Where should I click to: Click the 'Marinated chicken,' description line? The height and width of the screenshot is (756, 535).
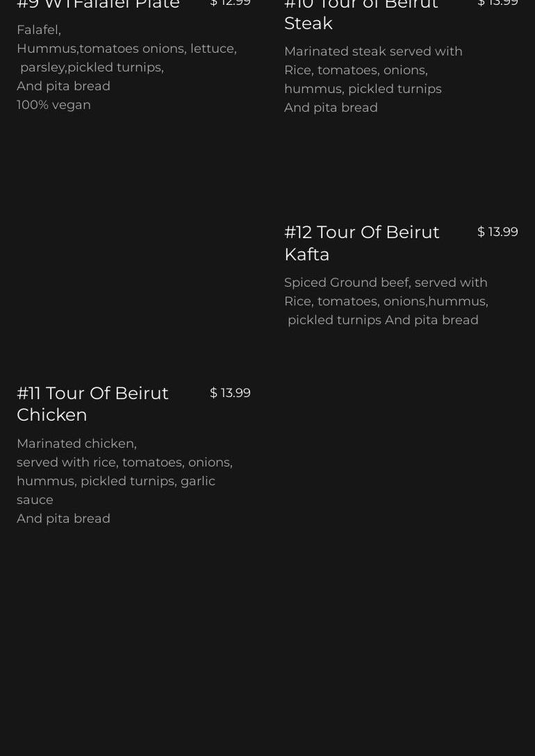76,444
